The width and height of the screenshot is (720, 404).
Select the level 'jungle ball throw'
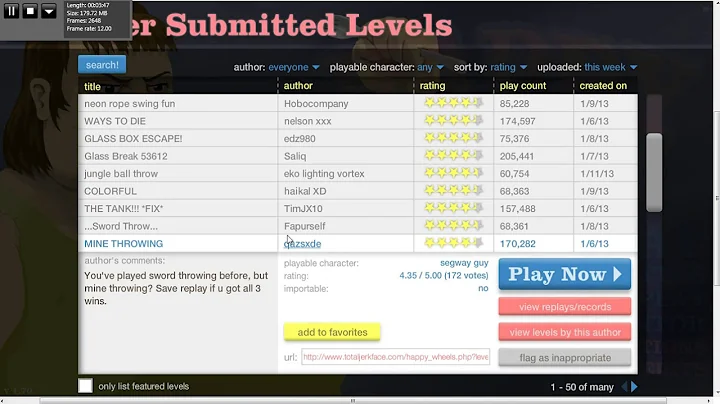(121, 174)
